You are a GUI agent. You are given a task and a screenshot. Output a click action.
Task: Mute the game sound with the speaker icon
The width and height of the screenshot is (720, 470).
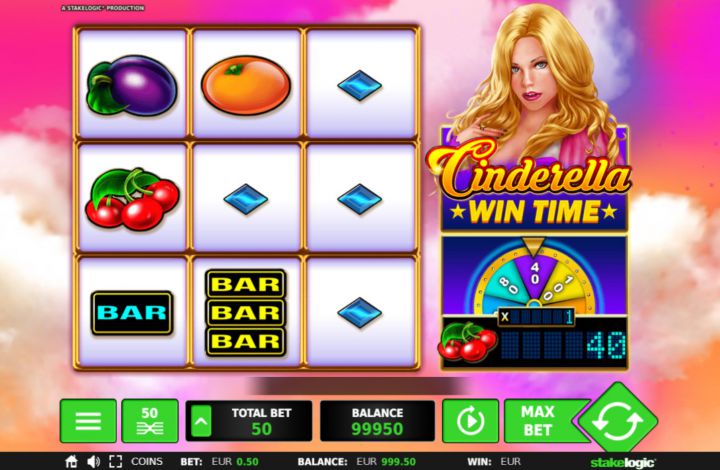[94, 461]
